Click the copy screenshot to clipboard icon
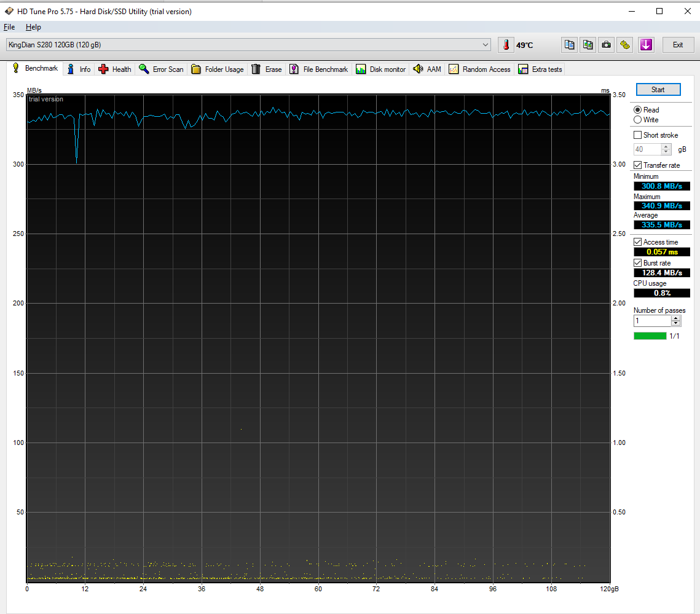 pyautogui.click(x=588, y=45)
